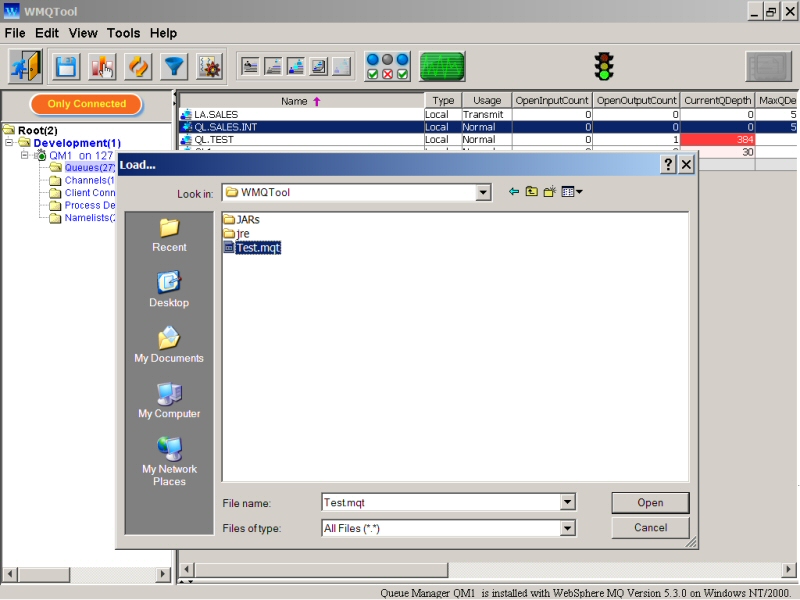
Task: Click the Open button in Load dialog
Action: click(x=650, y=503)
